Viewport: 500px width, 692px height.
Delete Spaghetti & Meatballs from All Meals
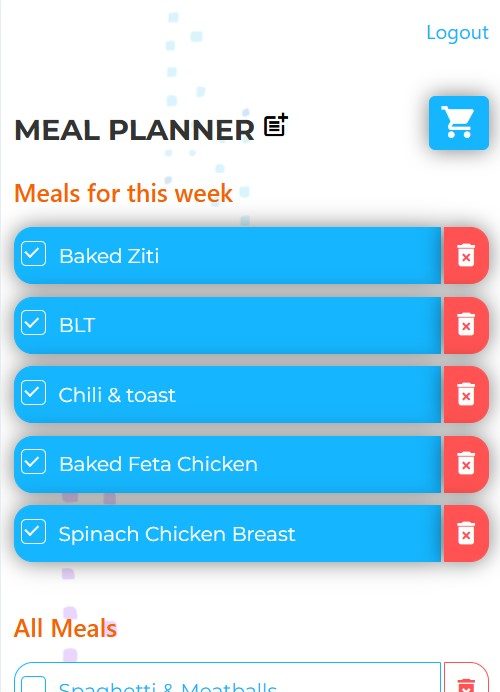[466, 678]
